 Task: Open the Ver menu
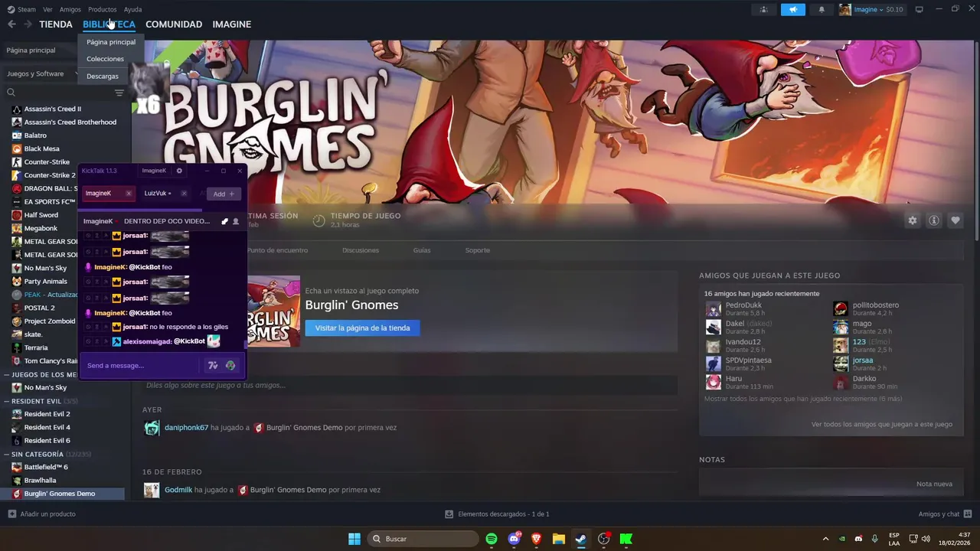(47, 9)
